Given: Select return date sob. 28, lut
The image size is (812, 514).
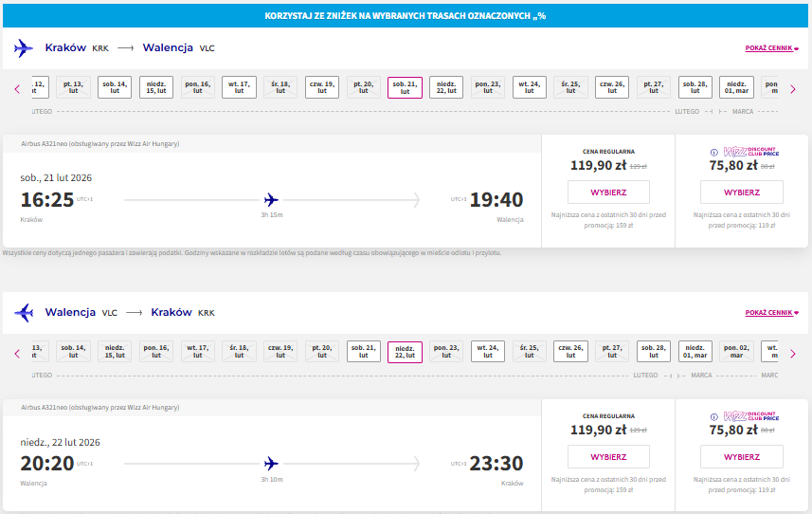Looking at the screenshot, I should [654, 351].
